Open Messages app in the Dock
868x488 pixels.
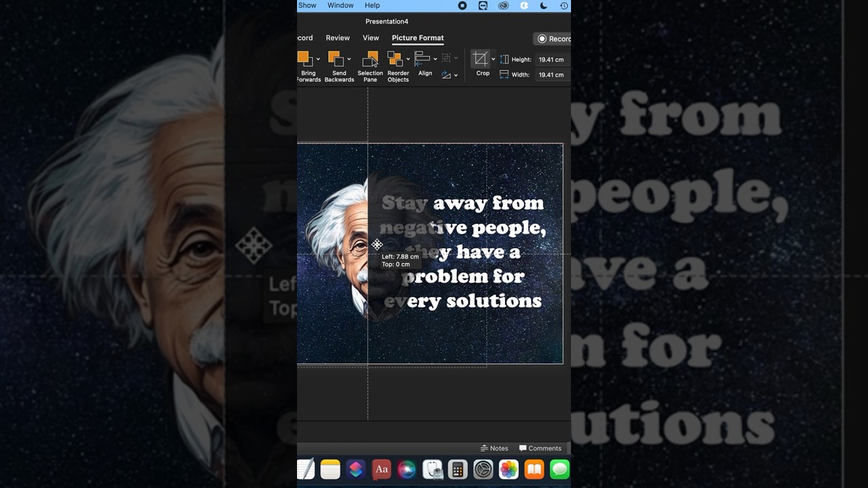559,469
